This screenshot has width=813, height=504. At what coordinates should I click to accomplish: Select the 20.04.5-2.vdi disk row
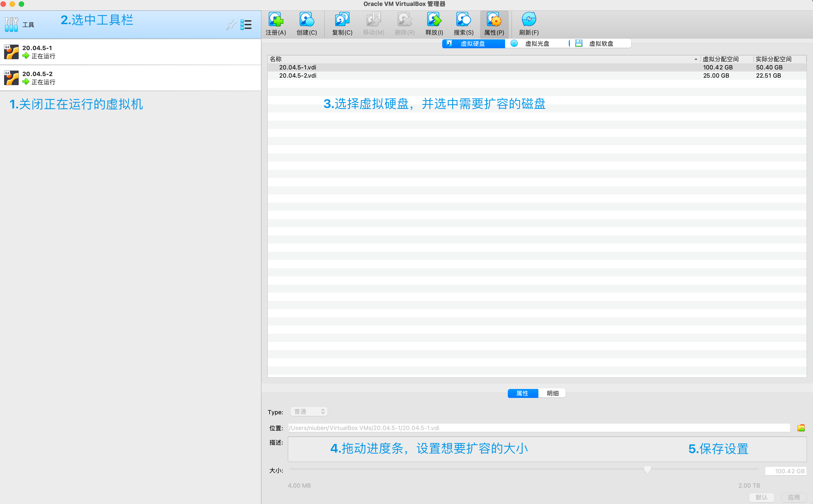(x=537, y=76)
